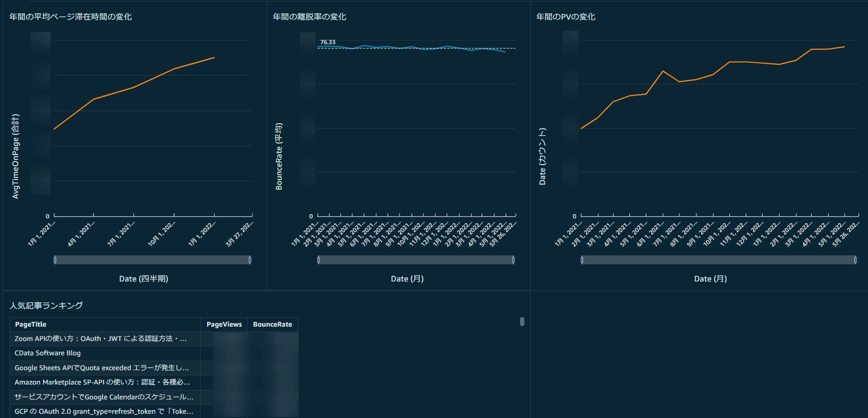Viewport: 868px width, 418px height.
Task: Select the 'サービスアカウントでGoogle Calendar' row
Action: pos(154,397)
